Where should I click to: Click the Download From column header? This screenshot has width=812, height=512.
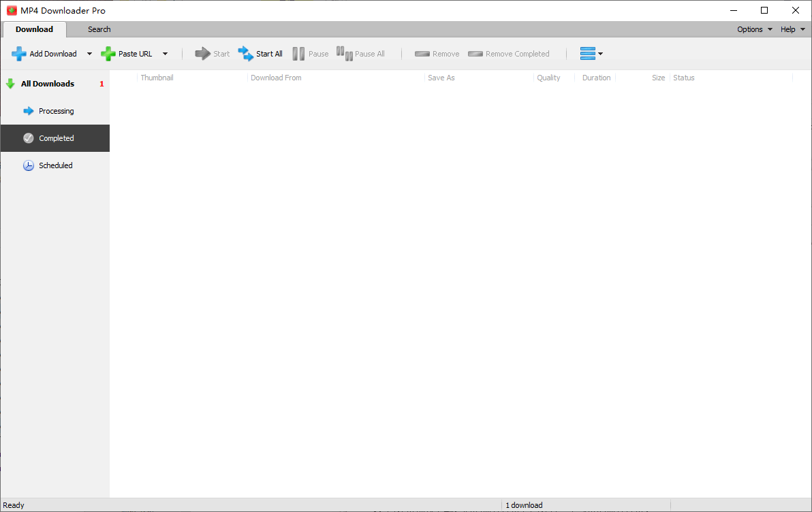(x=276, y=78)
